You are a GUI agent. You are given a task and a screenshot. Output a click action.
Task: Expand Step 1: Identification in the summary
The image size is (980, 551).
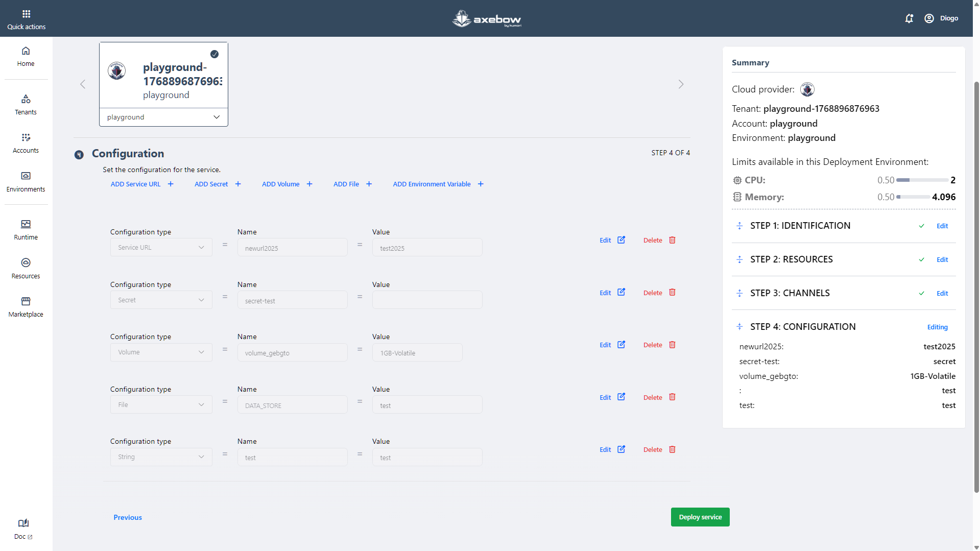tap(800, 226)
